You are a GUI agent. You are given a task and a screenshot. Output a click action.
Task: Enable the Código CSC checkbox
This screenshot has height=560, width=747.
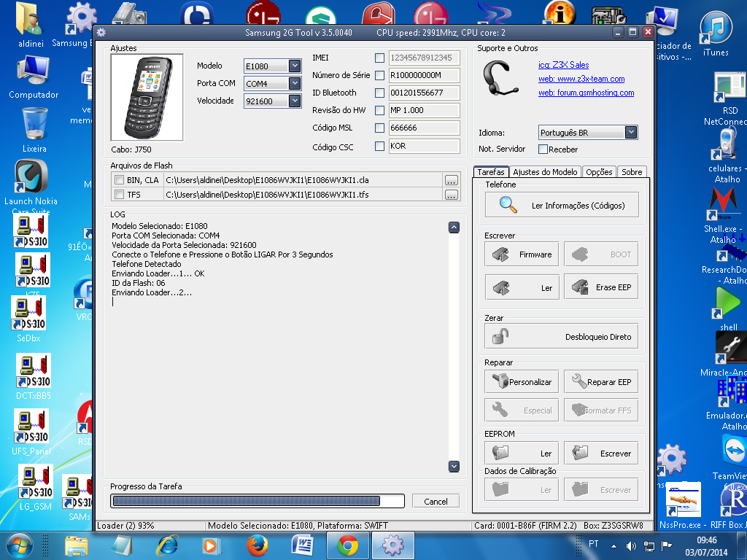[379, 146]
